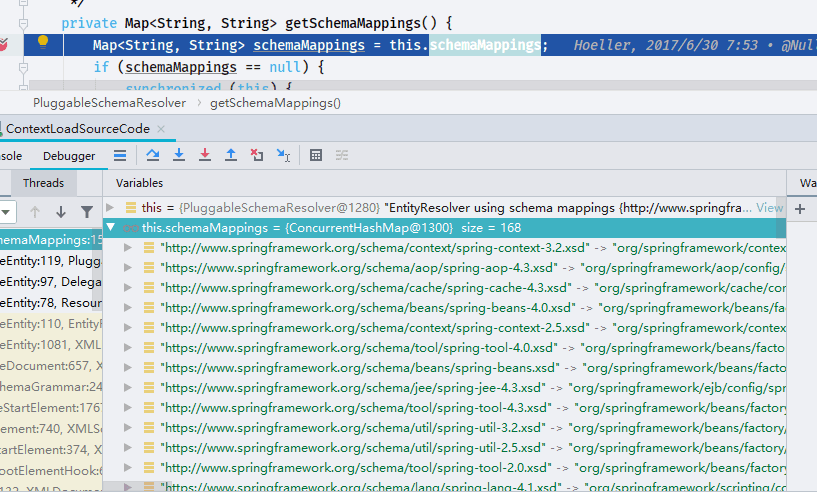
Task: Close the ContextLoadSourceCode debug tab
Action: click(x=161, y=129)
